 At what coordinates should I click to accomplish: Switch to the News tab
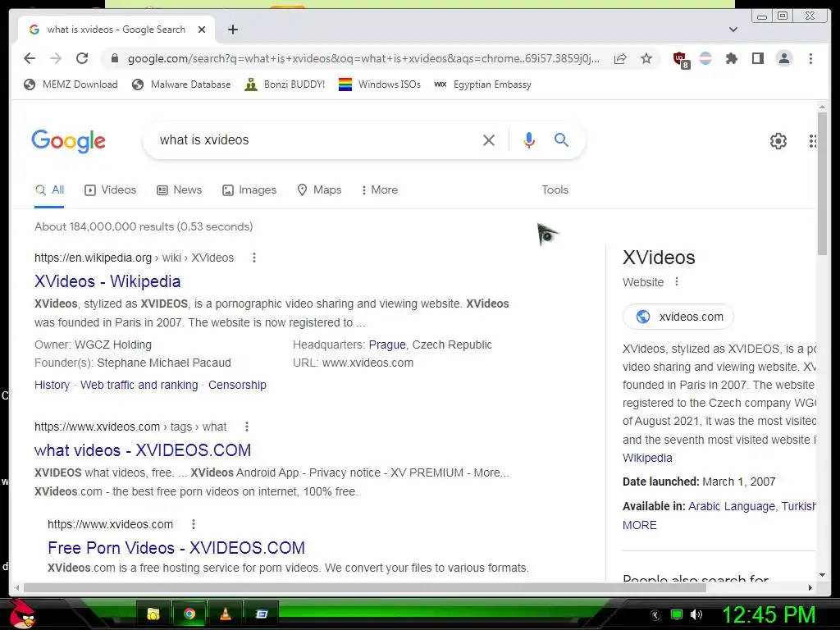pyautogui.click(x=179, y=190)
